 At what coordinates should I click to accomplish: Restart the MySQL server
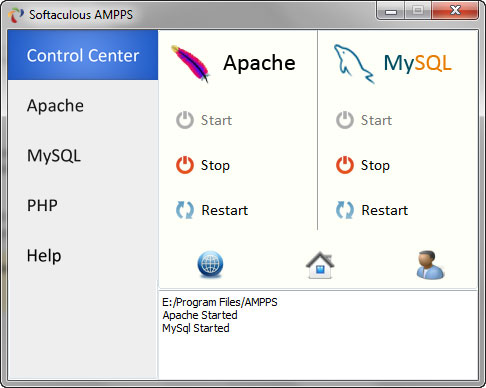[x=372, y=210]
